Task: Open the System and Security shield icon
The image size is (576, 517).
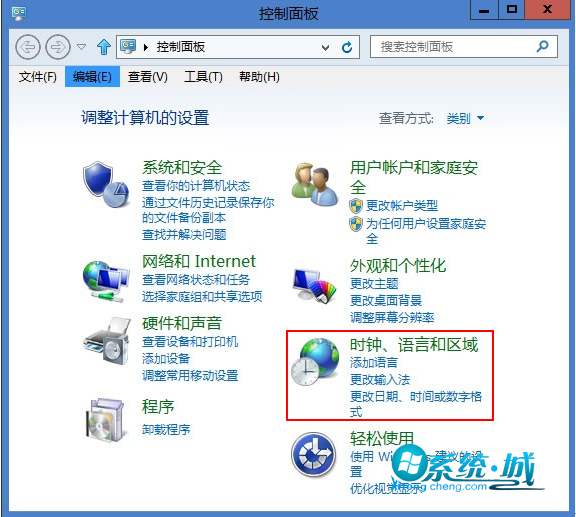Action: 106,185
